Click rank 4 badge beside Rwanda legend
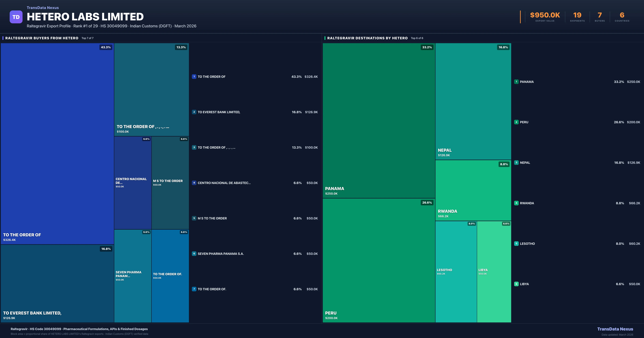 coord(516,203)
